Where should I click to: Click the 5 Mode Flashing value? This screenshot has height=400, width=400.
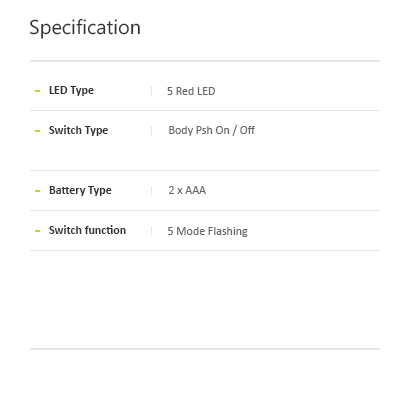pos(207,231)
